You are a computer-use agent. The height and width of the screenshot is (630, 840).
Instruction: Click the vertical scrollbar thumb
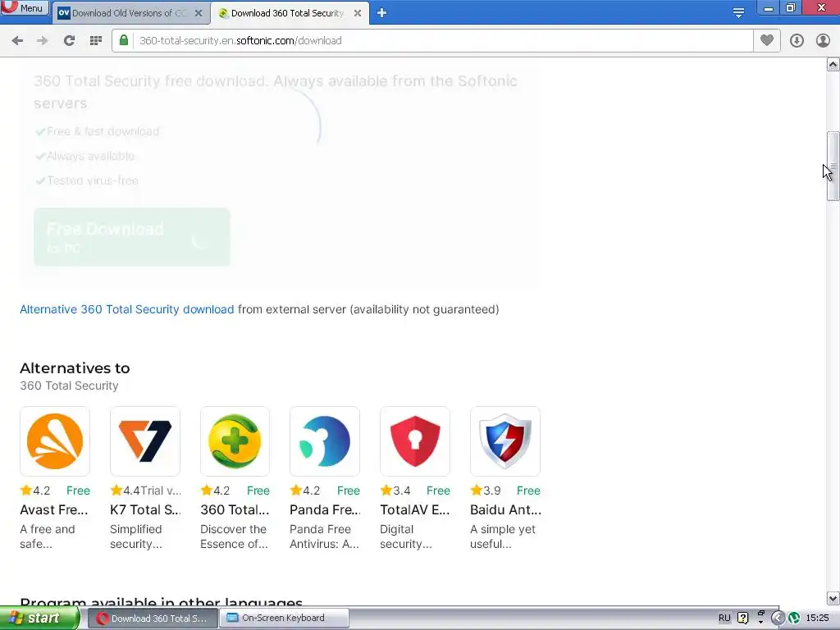833,166
